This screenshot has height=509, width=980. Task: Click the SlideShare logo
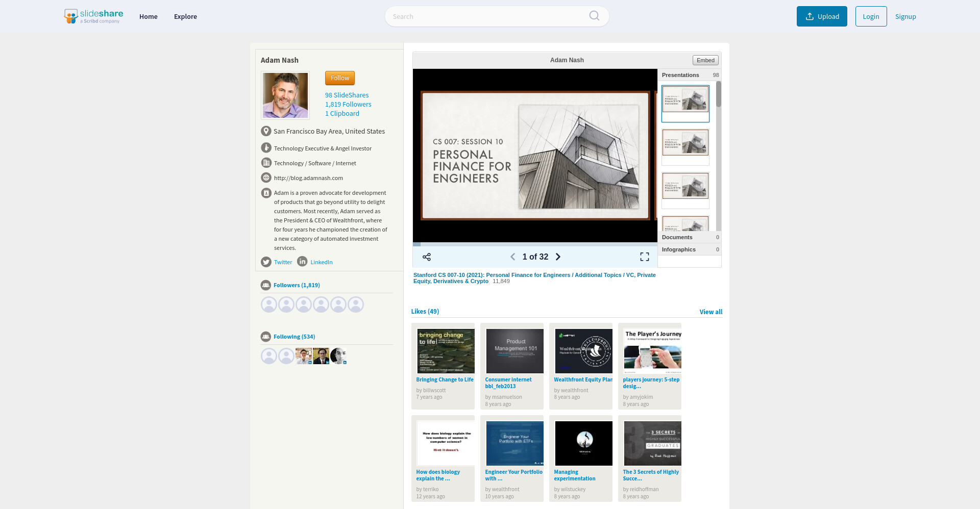pos(93,16)
